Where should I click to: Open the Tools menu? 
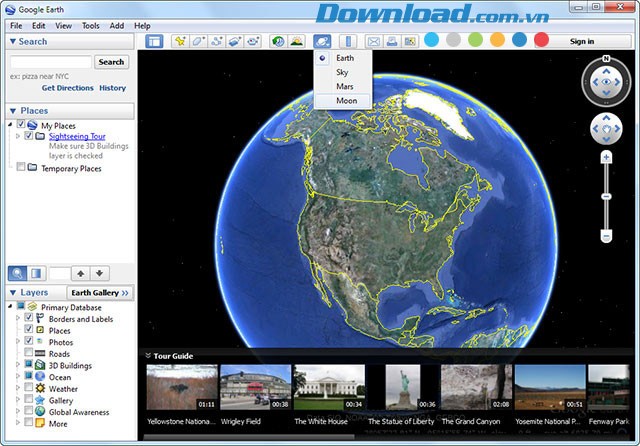point(91,26)
